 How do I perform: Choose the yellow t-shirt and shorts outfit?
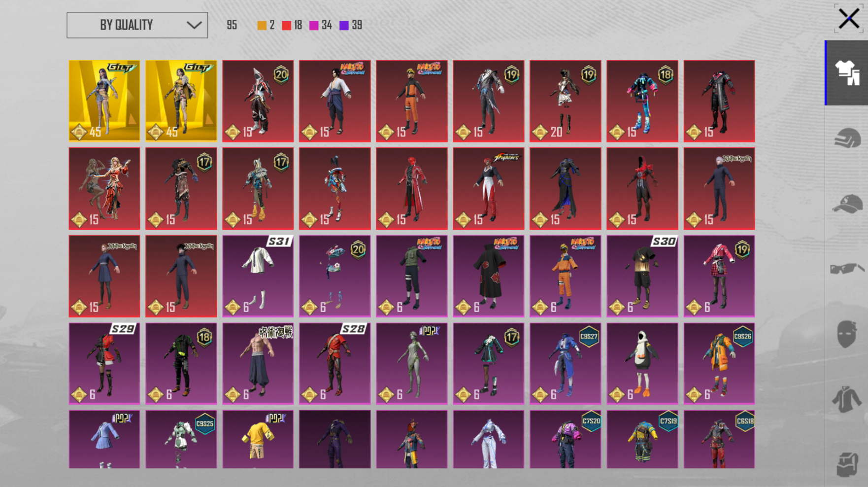point(258,440)
